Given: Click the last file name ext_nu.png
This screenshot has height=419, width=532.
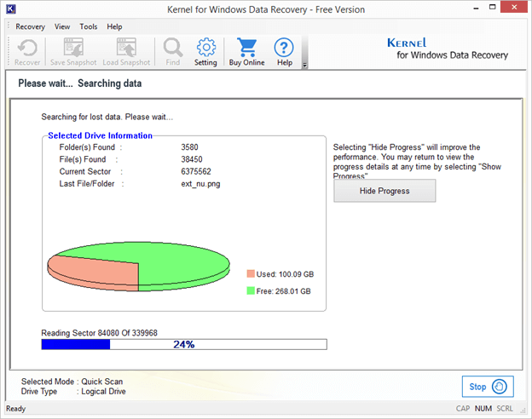Looking at the screenshot, I should point(200,184).
